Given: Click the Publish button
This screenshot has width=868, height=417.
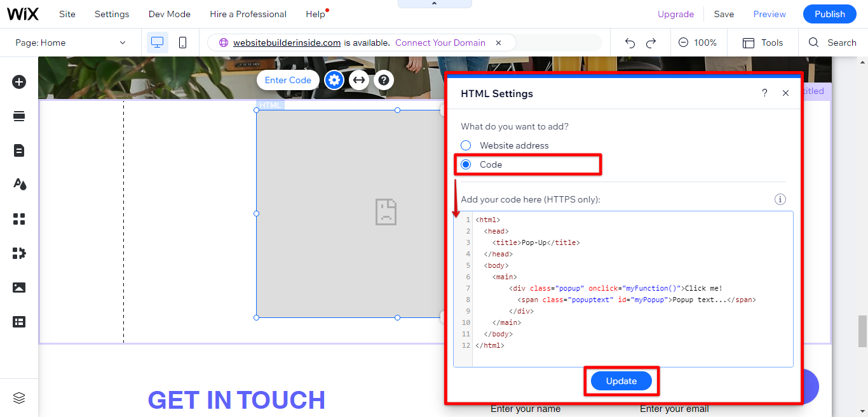Looking at the screenshot, I should 829,13.
